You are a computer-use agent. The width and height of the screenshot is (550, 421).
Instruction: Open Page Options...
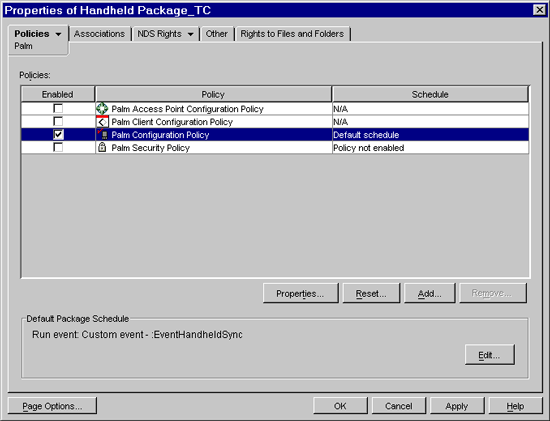click(x=52, y=406)
